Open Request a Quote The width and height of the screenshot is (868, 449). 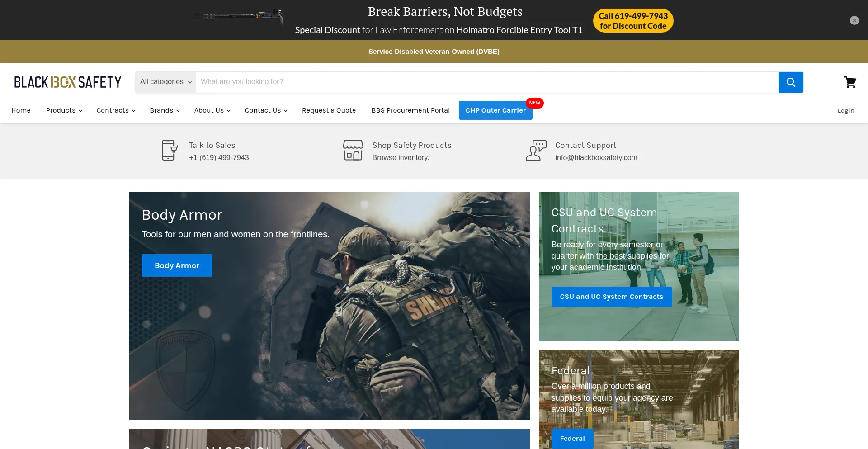(329, 110)
